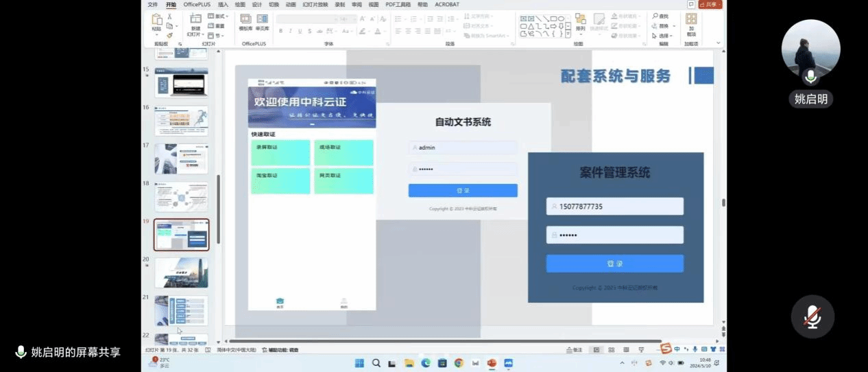Viewport: 868px width, 372px height.
Task: Click the blue login button under 案件管理系统
Action: pos(615,264)
